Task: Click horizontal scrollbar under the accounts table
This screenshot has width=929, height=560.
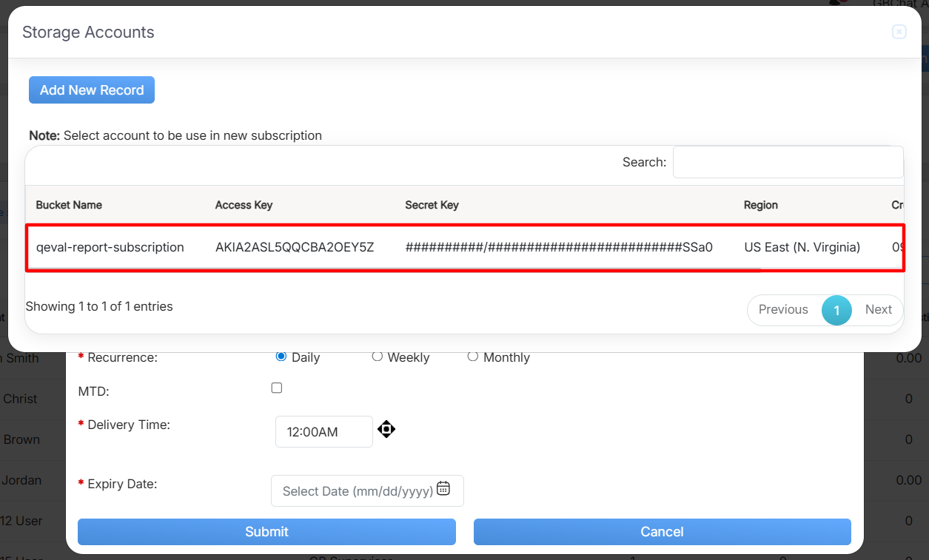Action: 392,271
